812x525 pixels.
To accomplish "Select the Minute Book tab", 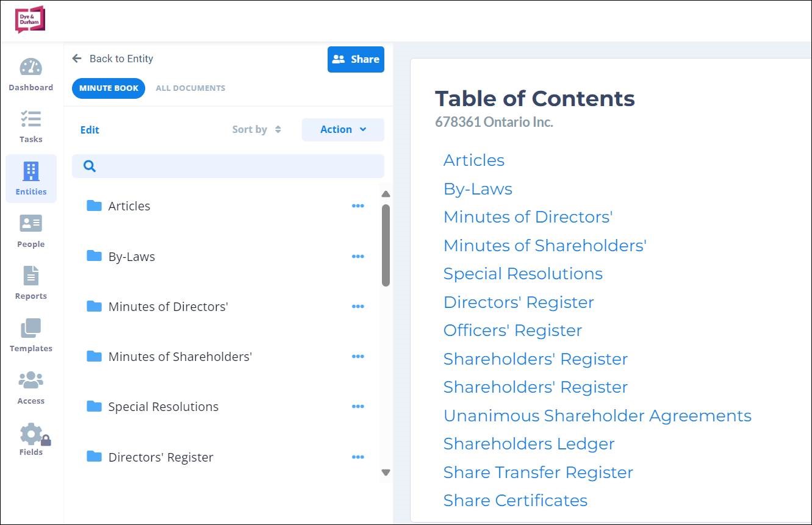I will 108,88.
